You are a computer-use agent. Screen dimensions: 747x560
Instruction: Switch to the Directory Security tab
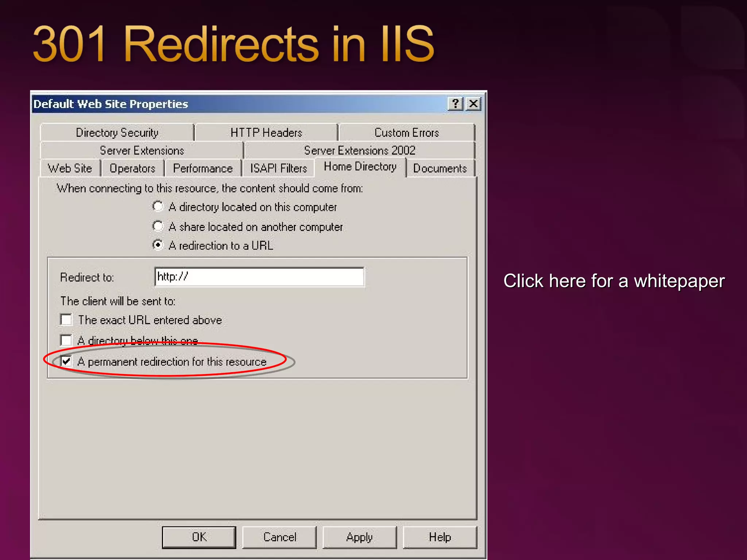click(117, 133)
